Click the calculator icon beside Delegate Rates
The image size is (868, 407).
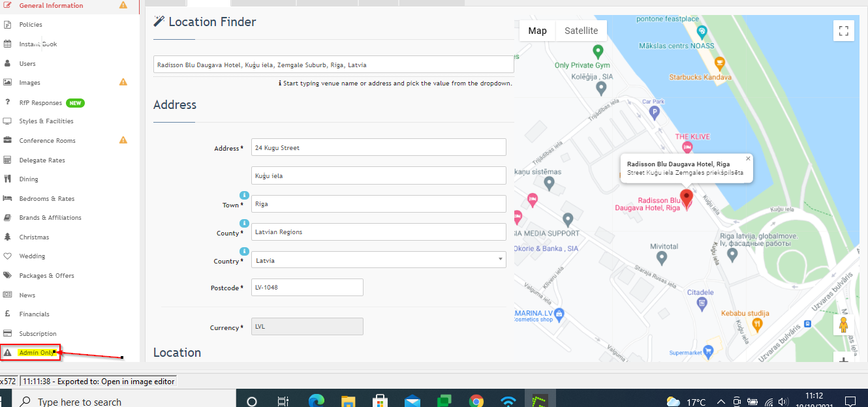7,160
